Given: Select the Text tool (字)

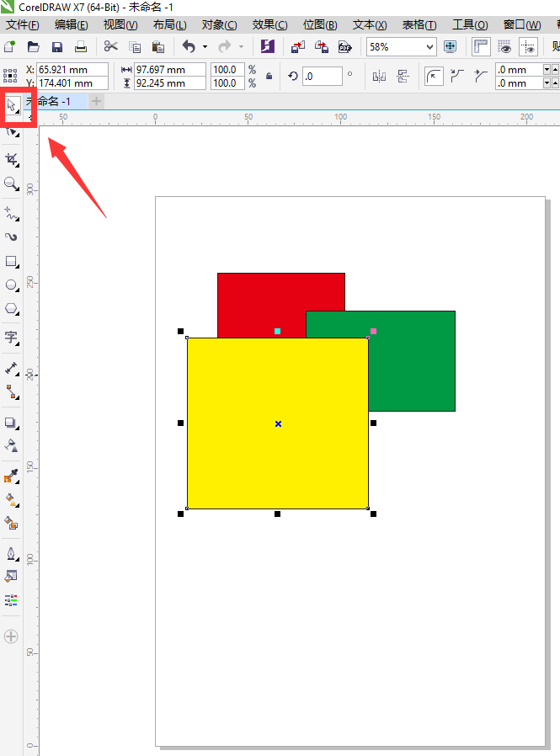Looking at the screenshot, I should point(12,338).
